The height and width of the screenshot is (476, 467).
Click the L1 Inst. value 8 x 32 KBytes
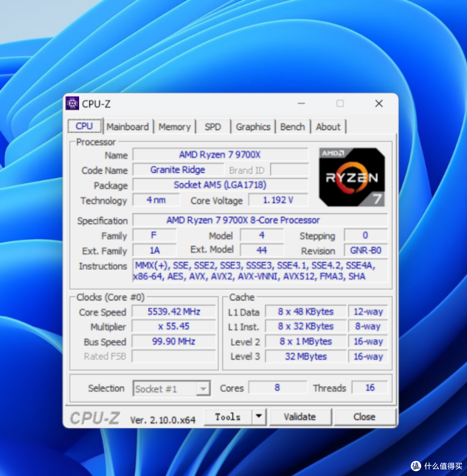pyautogui.click(x=305, y=326)
